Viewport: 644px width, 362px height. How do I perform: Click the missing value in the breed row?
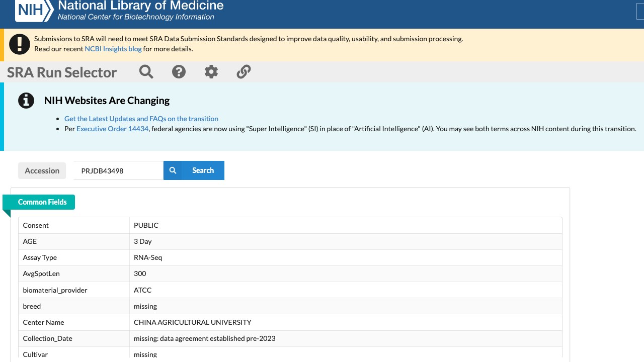coord(145,306)
